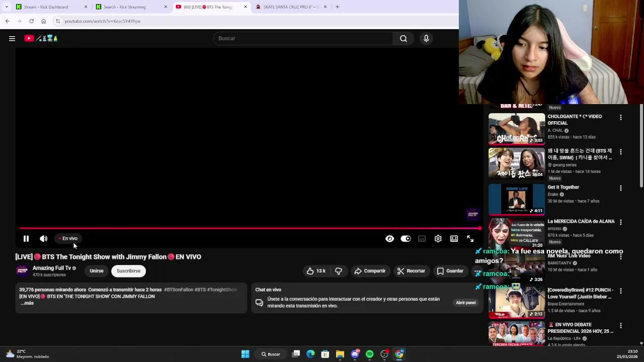Open EN VIVO DEBATE PRESIDENCIAL 2026 title

point(581,328)
